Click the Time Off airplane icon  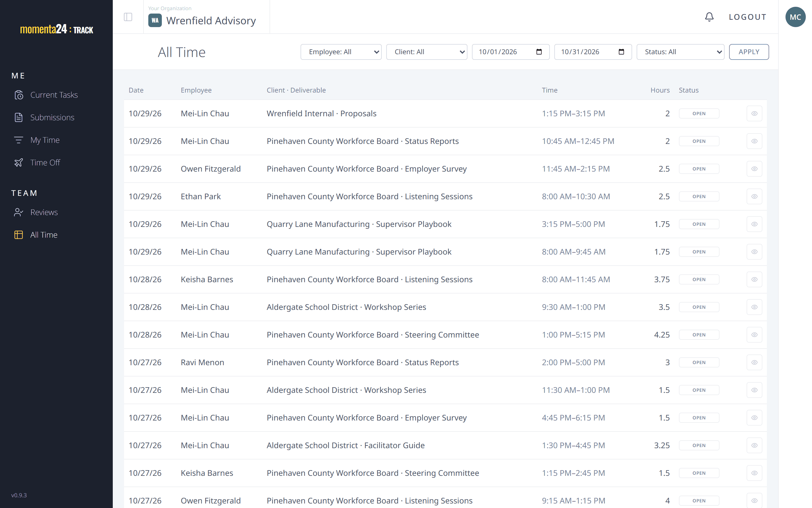(19, 163)
